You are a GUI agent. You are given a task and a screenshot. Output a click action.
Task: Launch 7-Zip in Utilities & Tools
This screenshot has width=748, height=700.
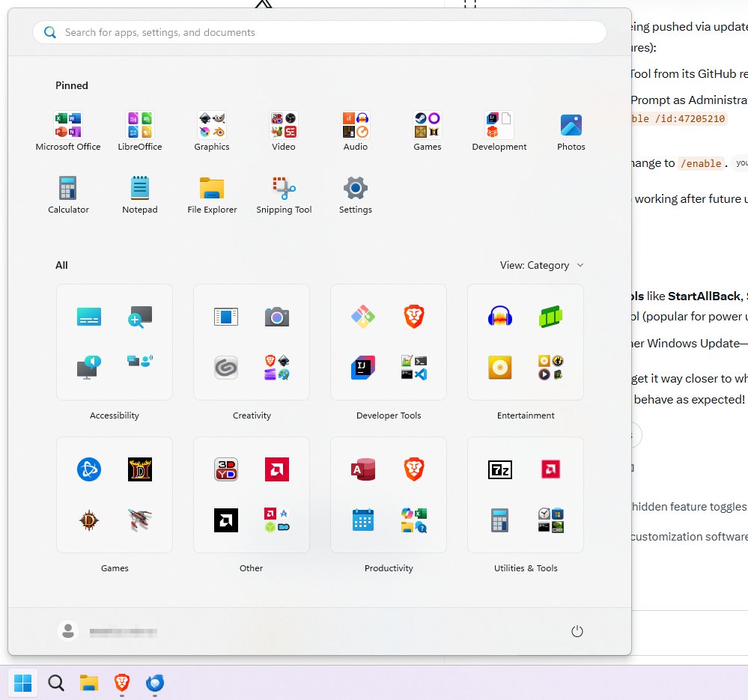point(500,469)
